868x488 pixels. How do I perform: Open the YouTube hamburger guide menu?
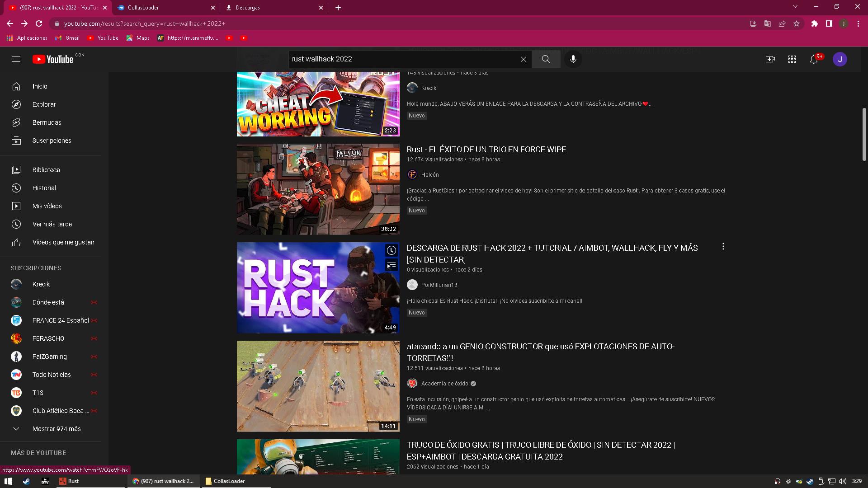(x=16, y=59)
